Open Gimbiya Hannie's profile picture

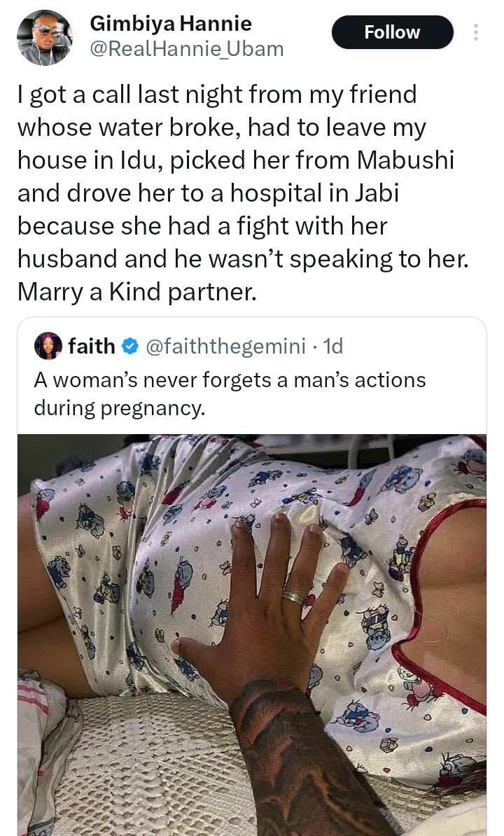[43, 38]
